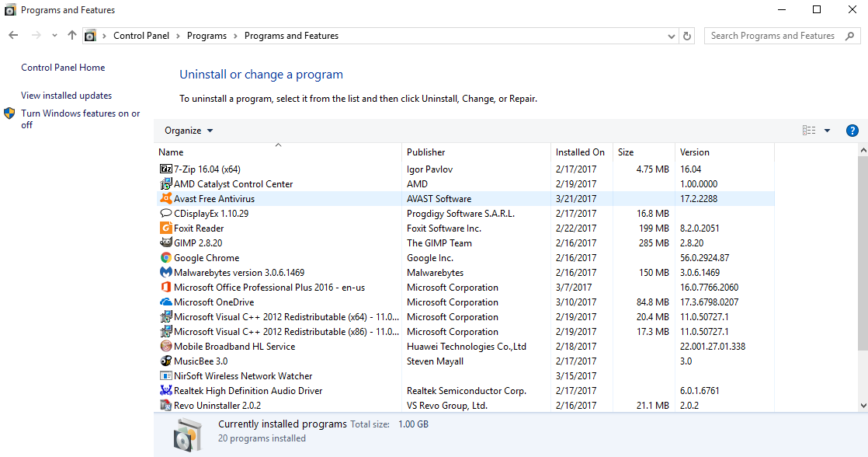This screenshot has height=457, width=868.
Task: Select the Avast Free Antivirus icon
Action: 165,199
